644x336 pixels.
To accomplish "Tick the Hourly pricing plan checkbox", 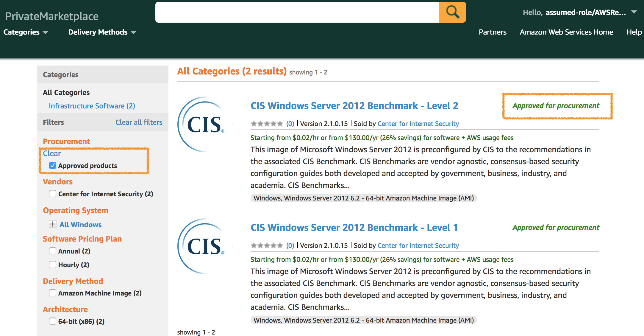I will click(53, 265).
